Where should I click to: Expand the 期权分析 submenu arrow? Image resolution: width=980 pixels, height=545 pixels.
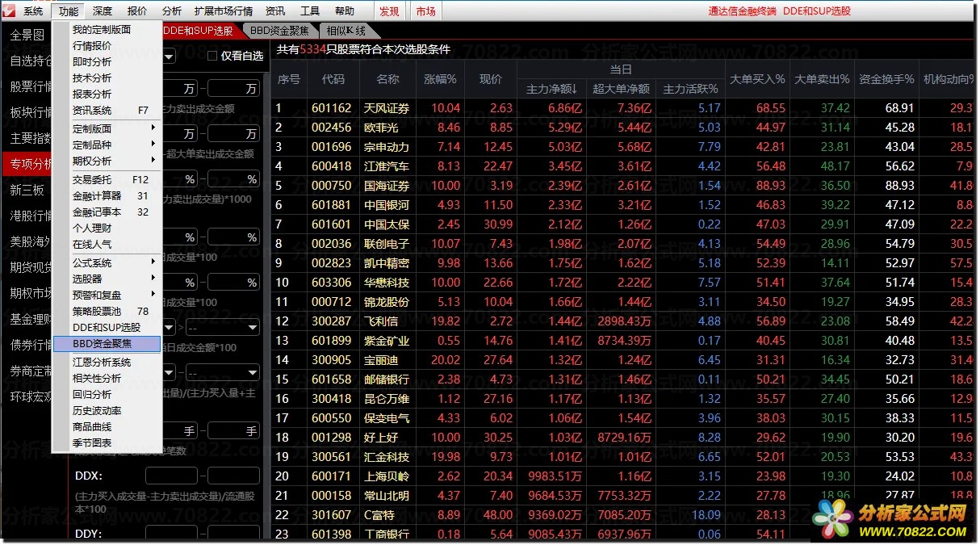pyautogui.click(x=153, y=161)
